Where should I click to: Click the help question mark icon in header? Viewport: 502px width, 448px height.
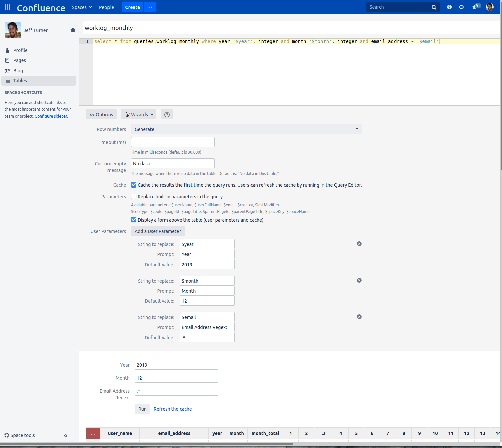[x=449, y=7]
